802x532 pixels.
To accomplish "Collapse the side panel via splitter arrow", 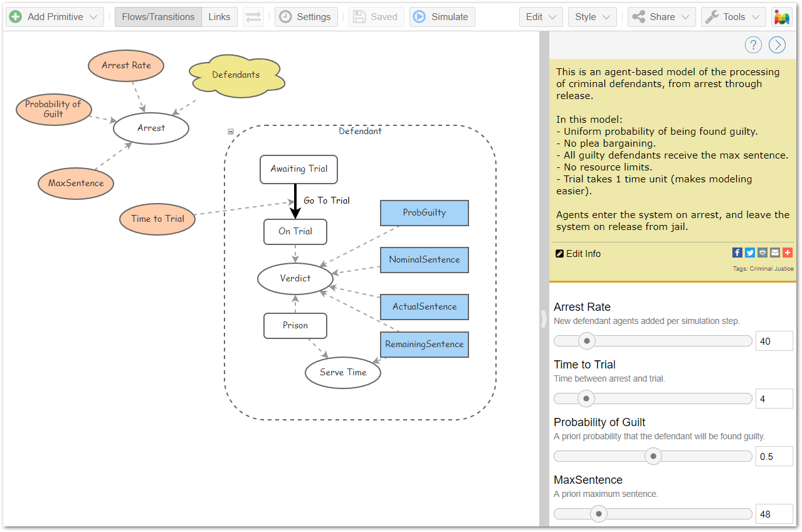I will [x=544, y=318].
